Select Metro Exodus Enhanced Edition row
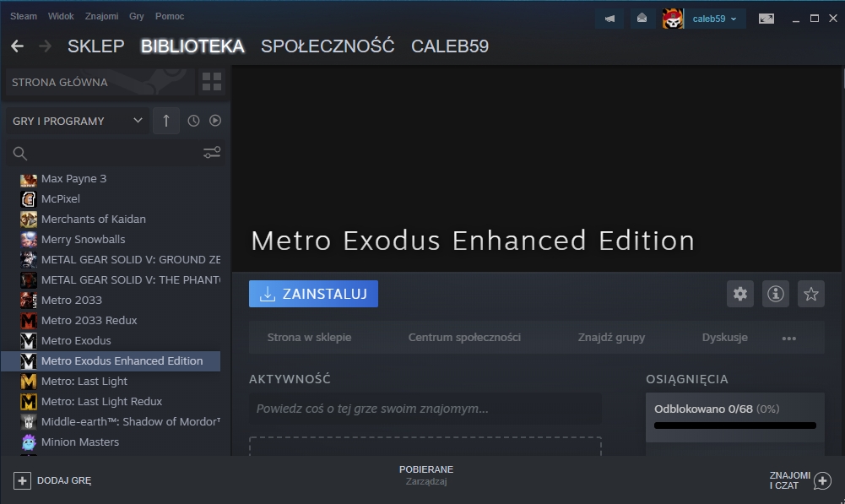This screenshot has width=845, height=504. [111, 361]
